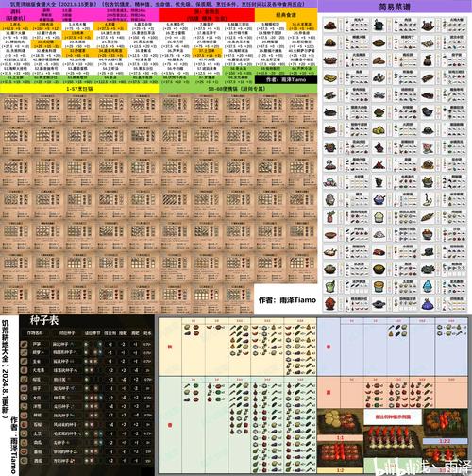This screenshot has width=472, height=476.
Task: Click the onion (洋葱) crop icon
Action: (x=25, y=406)
